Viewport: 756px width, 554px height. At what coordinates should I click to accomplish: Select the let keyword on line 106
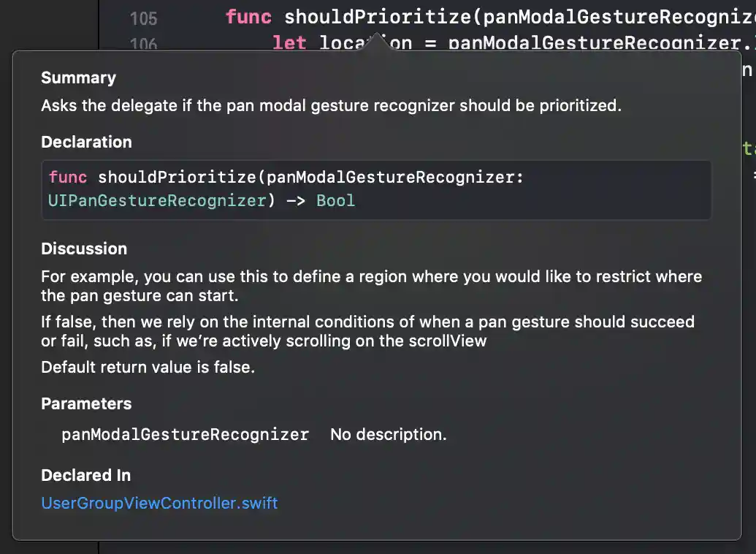pos(289,43)
